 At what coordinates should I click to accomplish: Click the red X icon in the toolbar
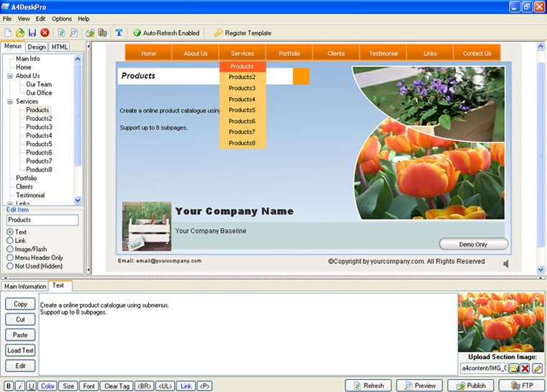pyautogui.click(x=45, y=33)
